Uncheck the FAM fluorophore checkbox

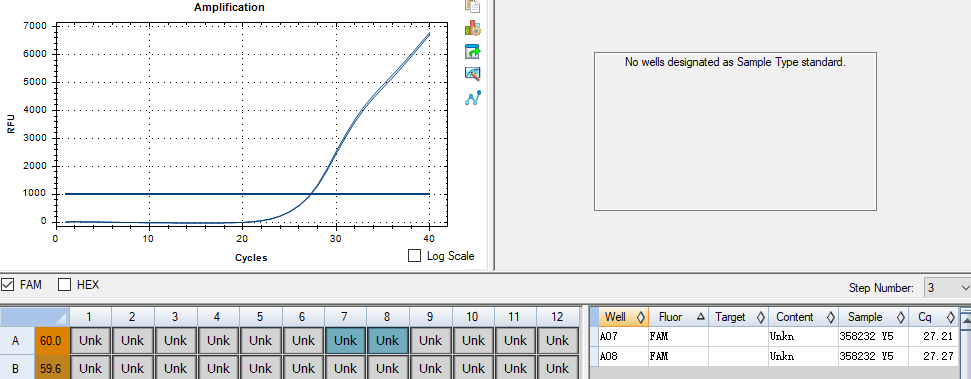pyautogui.click(x=7, y=285)
